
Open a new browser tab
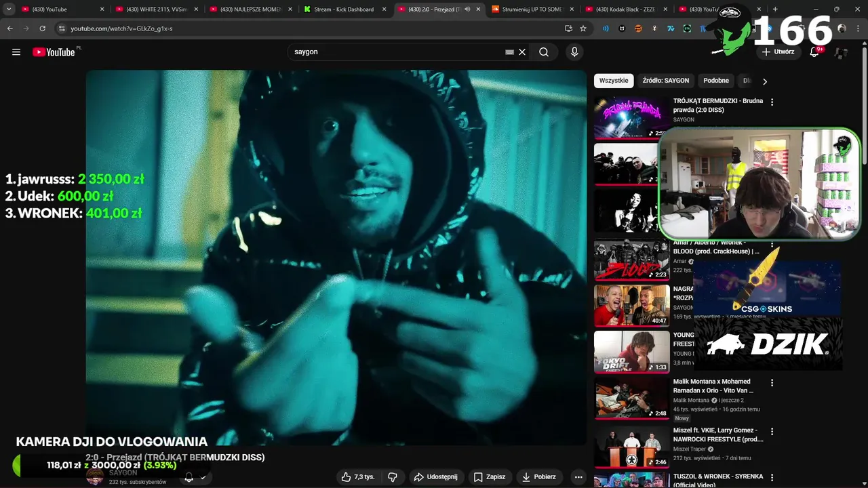[775, 9]
